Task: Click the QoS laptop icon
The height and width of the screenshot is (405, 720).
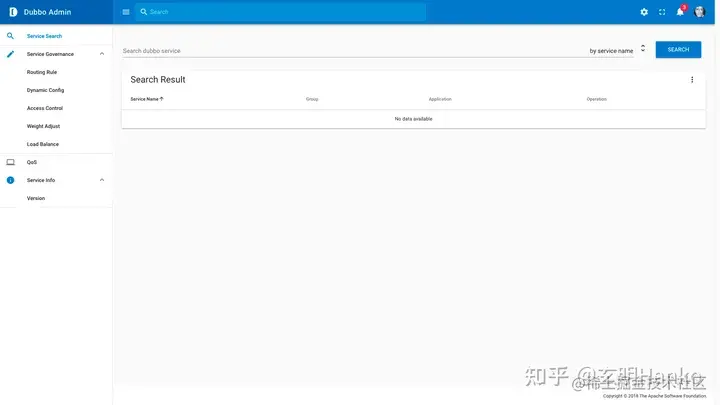Action: coord(10,162)
